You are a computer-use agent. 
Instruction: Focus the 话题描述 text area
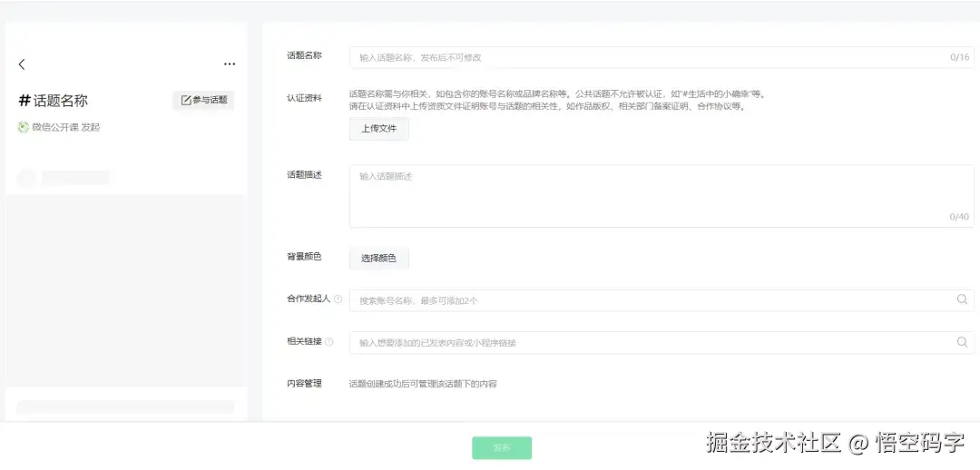[661, 196]
